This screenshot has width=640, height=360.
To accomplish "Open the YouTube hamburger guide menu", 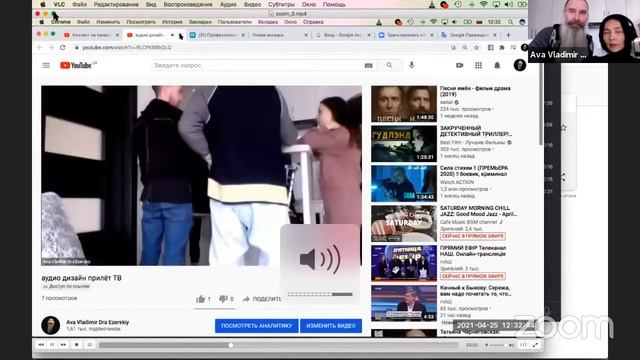I will tap(46, 65).
